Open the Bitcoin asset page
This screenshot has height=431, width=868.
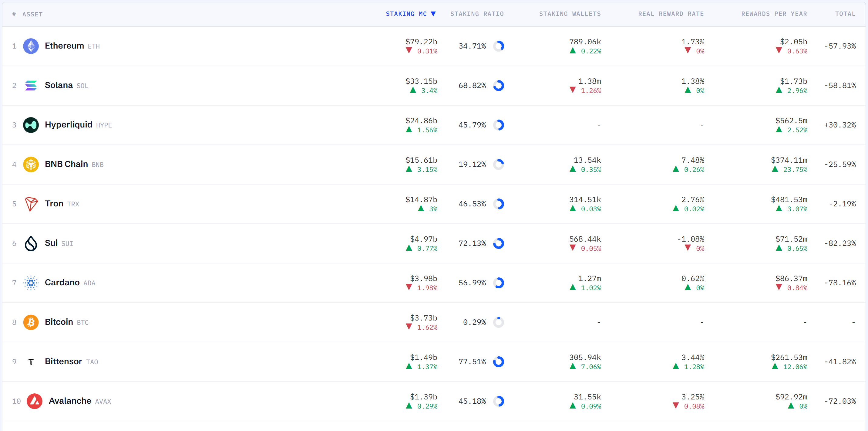click(59, 322)
